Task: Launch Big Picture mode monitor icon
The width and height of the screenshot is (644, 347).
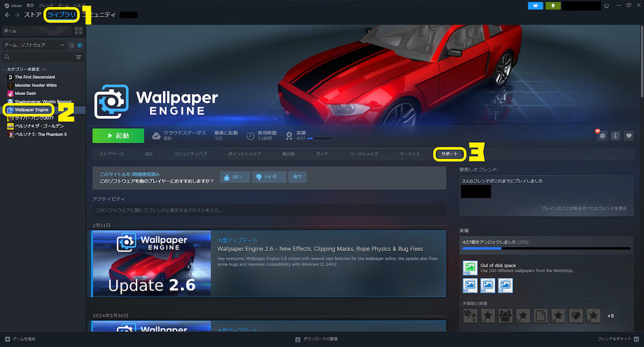Action: coord(606,5)
